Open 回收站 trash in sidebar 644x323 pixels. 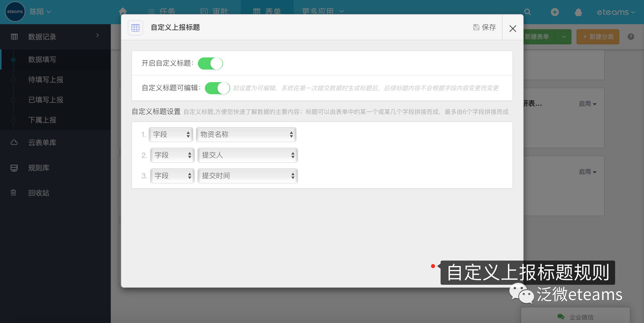39,193
